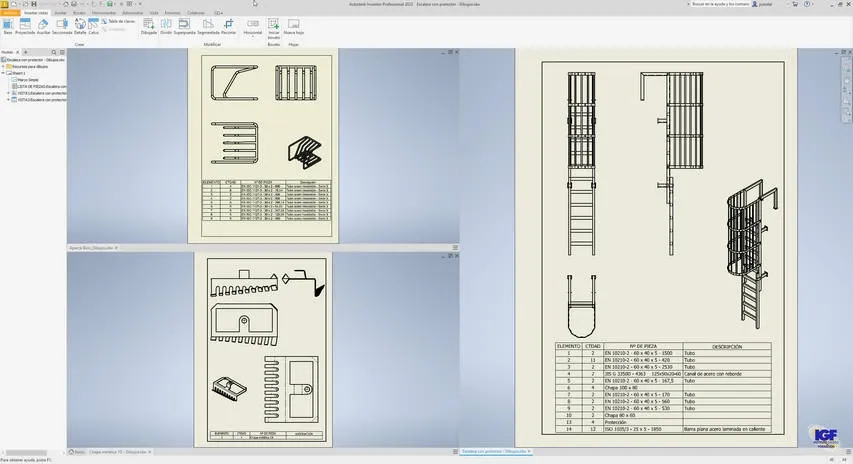This screenshot has height=464, width=853.
Task: Select the Superpuesta tool
Action: [x=184, y=26]
